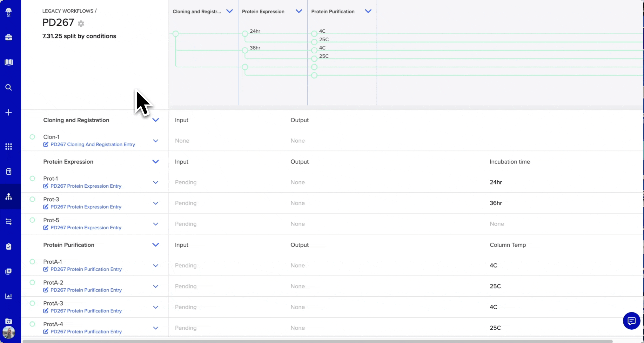
Task: Toggle the status circle beside Prot-3
Action: pyautogui.click(x=32, y=199)
